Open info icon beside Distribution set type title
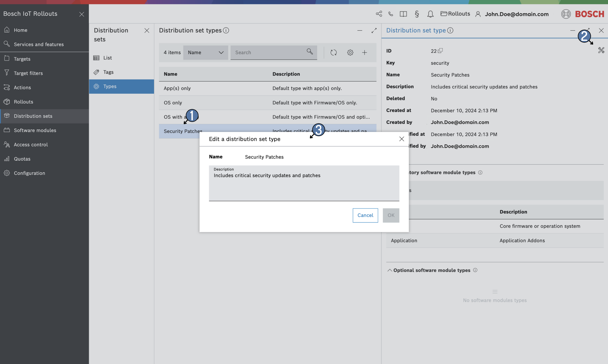This screenshot has height=364, width=608. [450, 30]
